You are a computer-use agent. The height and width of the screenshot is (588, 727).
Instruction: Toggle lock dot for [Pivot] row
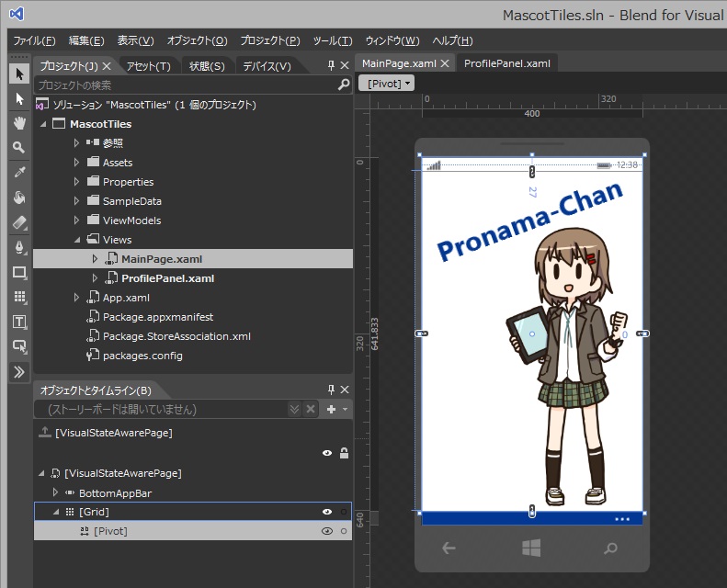[344, 531]
